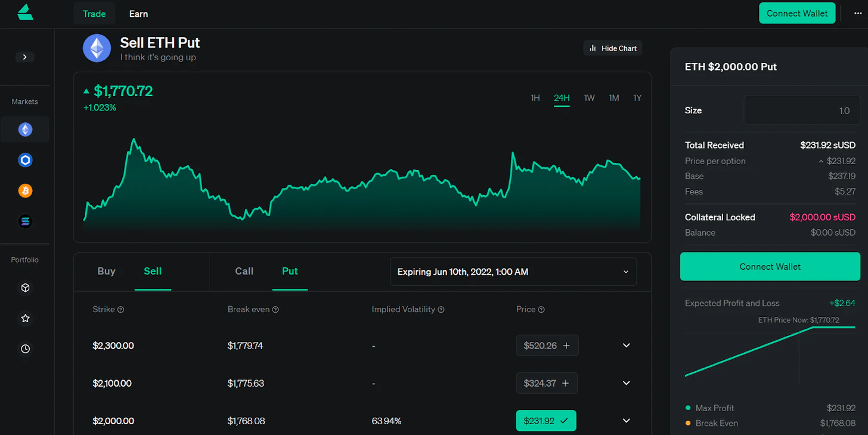This screenshot has width=868, height=435.
Task: Switch to the Buy toggle
Action: point(106,272)
